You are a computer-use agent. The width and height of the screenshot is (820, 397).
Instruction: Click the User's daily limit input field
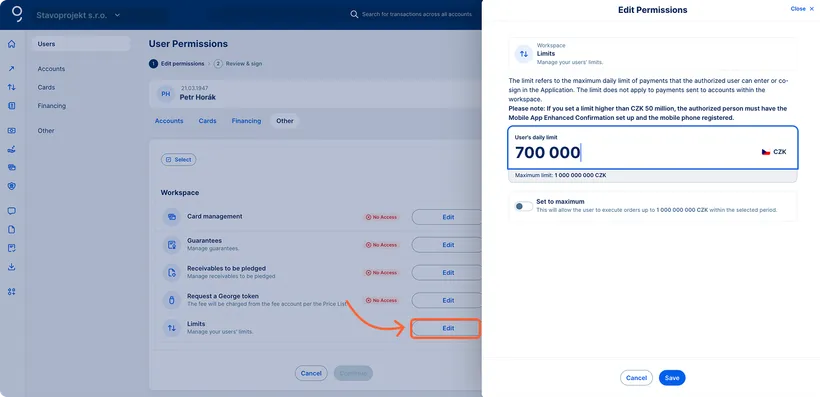(x=653, y=148)
